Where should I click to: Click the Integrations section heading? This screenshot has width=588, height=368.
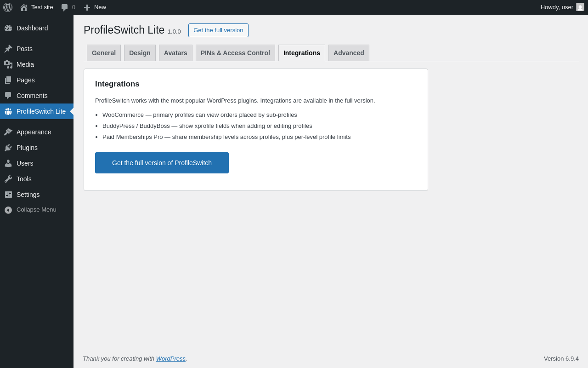pos(117,84)
